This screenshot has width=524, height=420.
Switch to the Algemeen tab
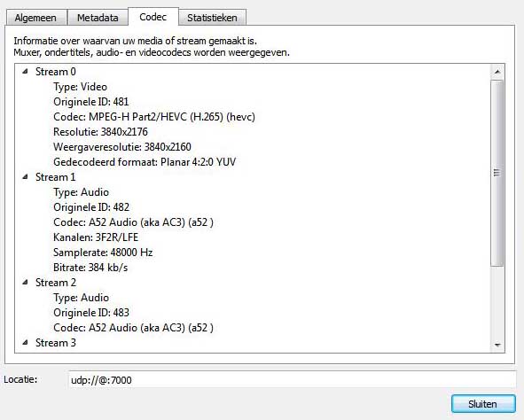35,18
